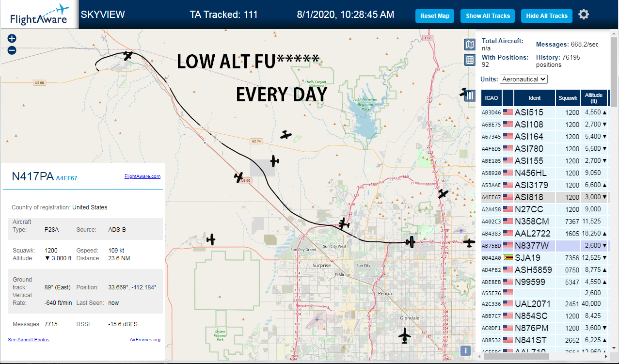Click the A4EF67 ICAO code beside N417PA
Screen dimensions: 619x364
[66, 178]
